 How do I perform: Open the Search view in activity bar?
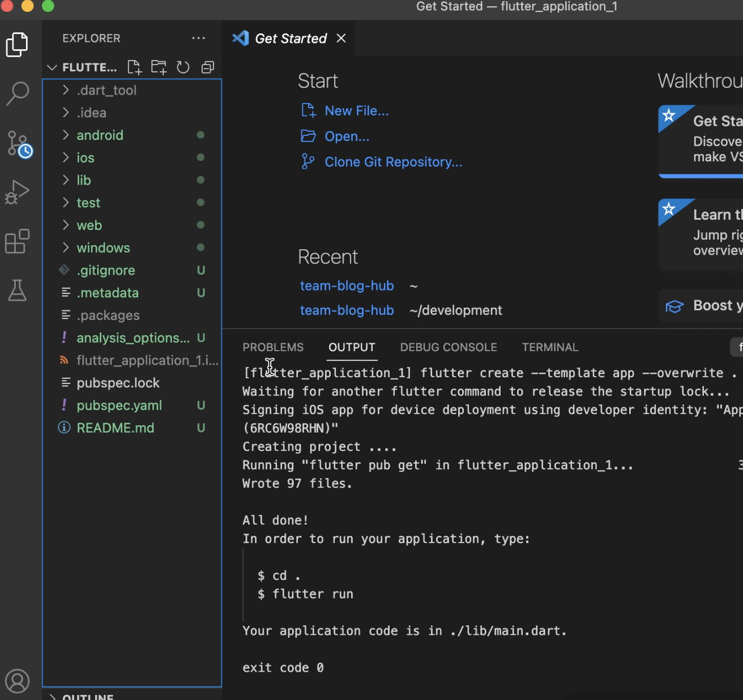click(18, 93)
